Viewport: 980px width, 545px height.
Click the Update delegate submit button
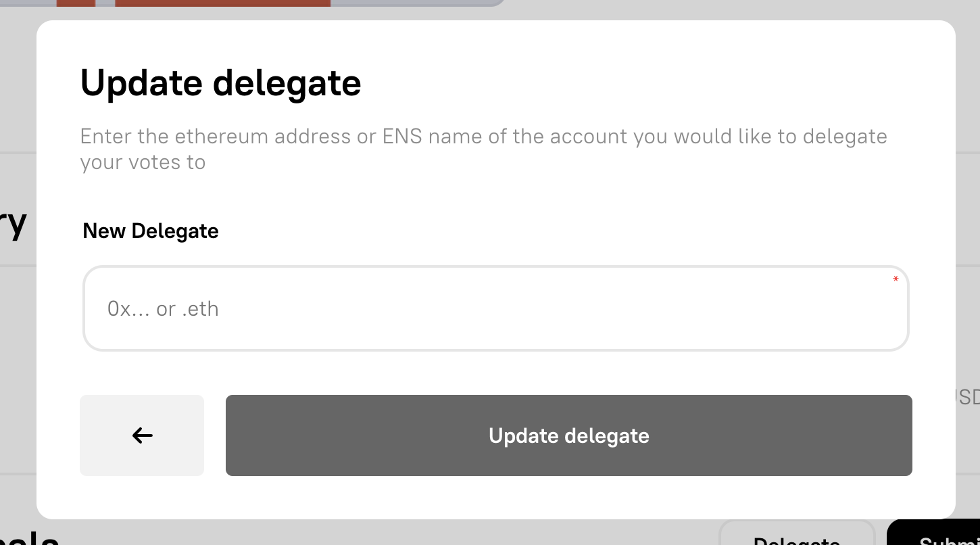[568, 435]
